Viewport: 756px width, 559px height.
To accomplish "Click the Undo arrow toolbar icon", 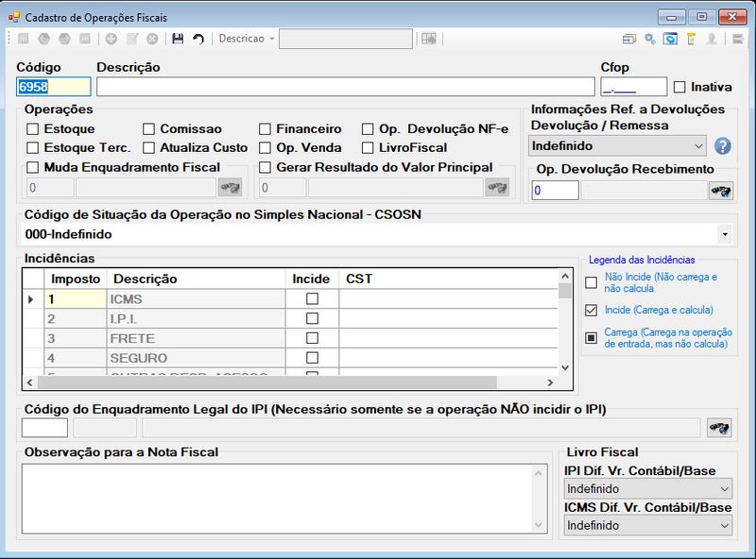I will 198,39.
